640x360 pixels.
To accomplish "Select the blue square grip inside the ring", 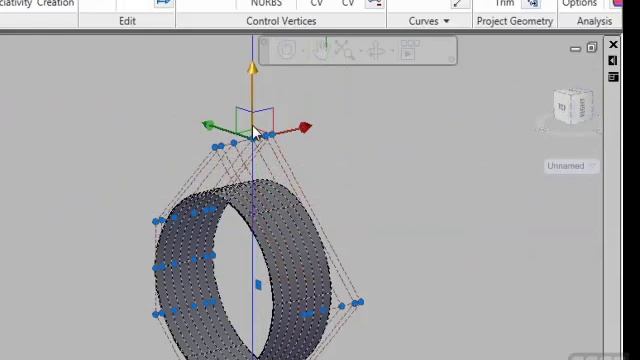I will point(258,284).
